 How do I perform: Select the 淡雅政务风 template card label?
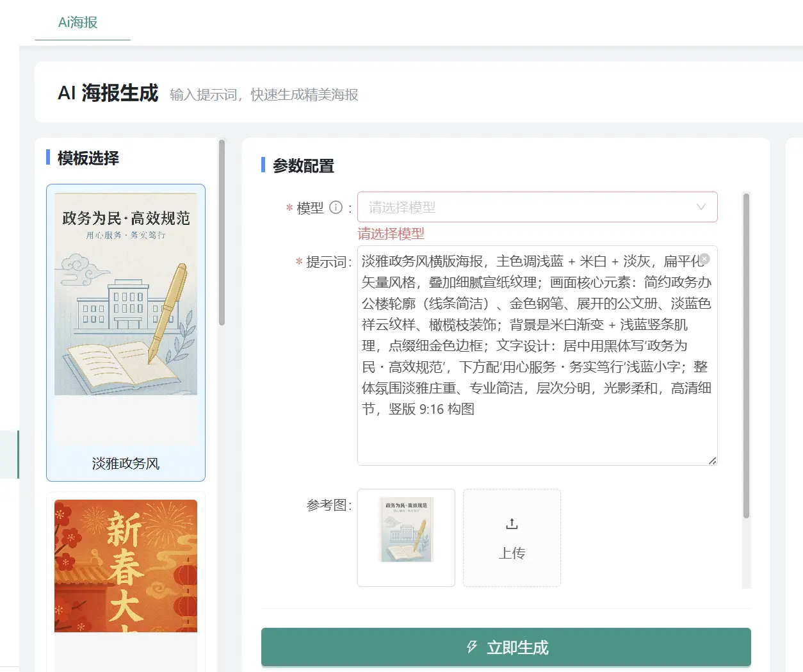point(126,463)
